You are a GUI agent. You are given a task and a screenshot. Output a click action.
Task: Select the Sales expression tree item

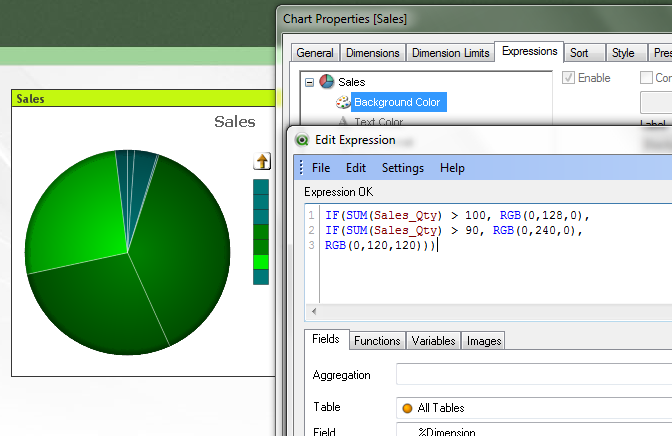click(x=351, y=82)
